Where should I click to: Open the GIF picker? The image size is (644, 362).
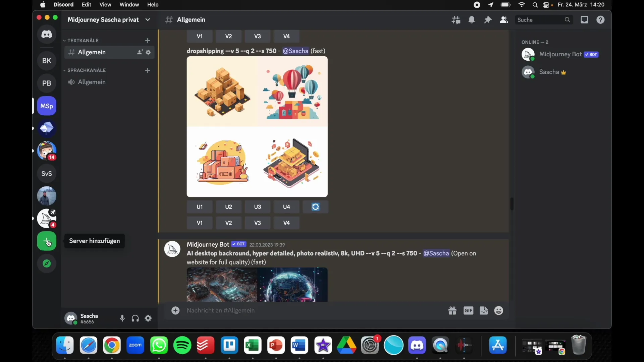tap(468, 311)
